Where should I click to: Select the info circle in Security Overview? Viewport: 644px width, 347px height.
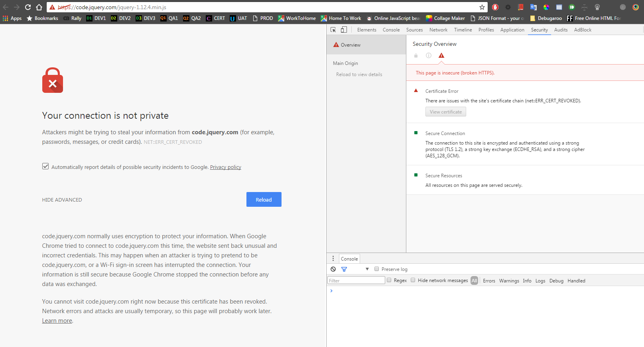(429, 55)
